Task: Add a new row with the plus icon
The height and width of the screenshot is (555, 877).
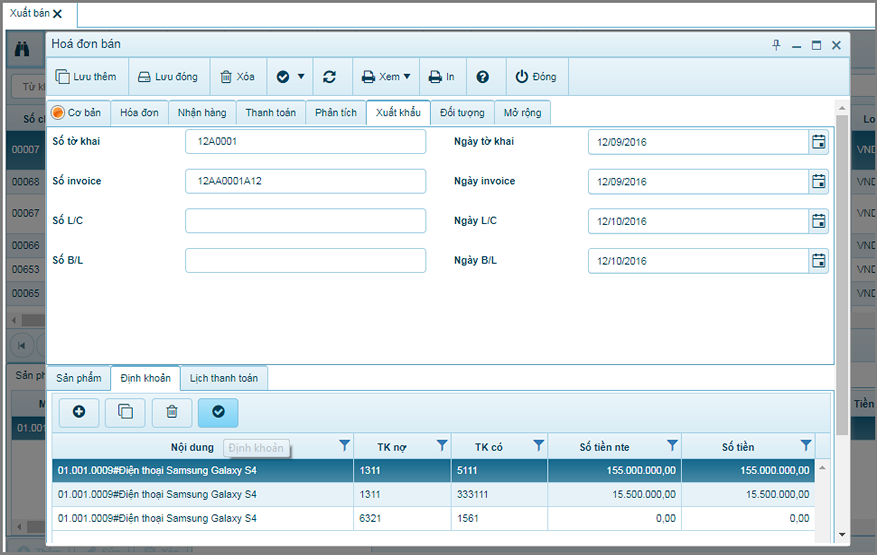Action: [79, 411]
